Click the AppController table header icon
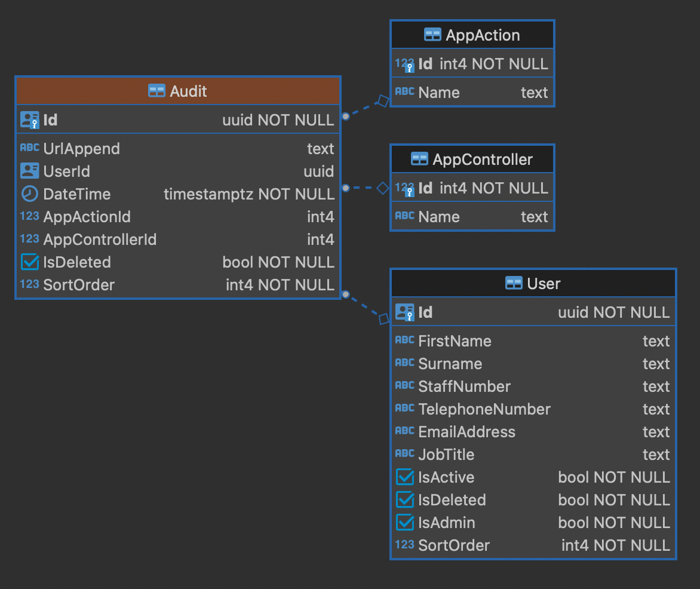 tap(419, 159)
